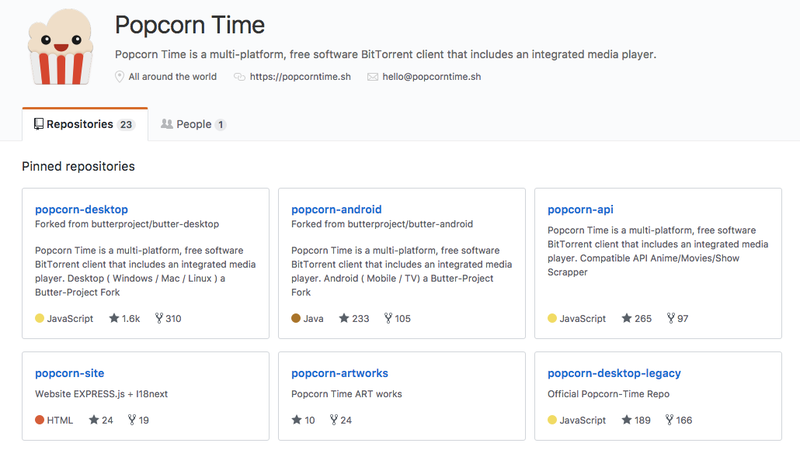This screenshot has height=450, width=800.
Task: Click the location pin icon
Action: pyautogui.click(x=119, y=77)
